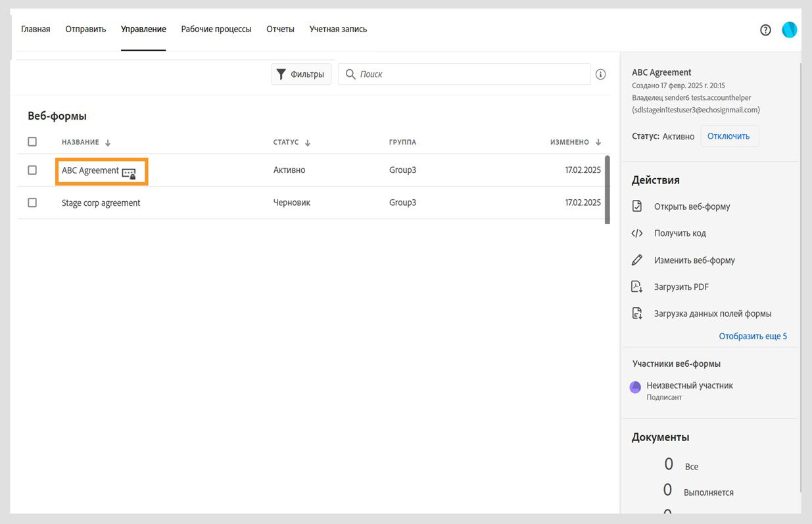Open the Фильтры filter dropdown
This screenshot has height=524, width=812.
click(300, 74)
